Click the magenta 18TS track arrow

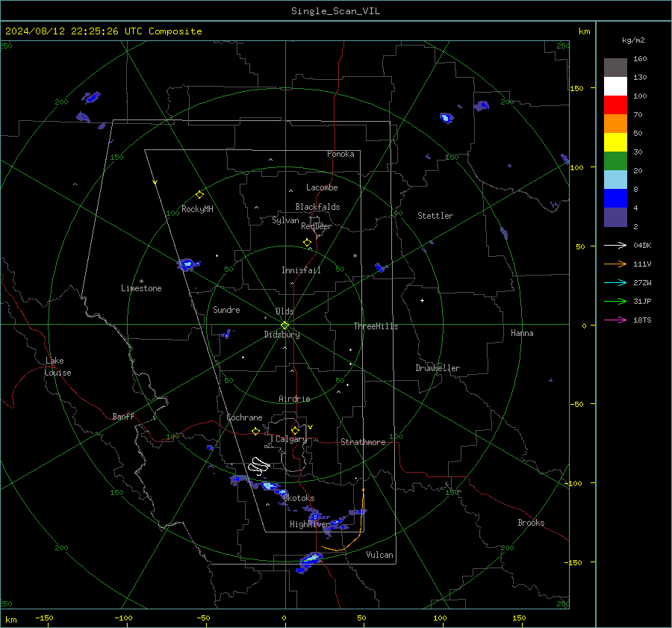pyautogui.click(x=615, y=320)
